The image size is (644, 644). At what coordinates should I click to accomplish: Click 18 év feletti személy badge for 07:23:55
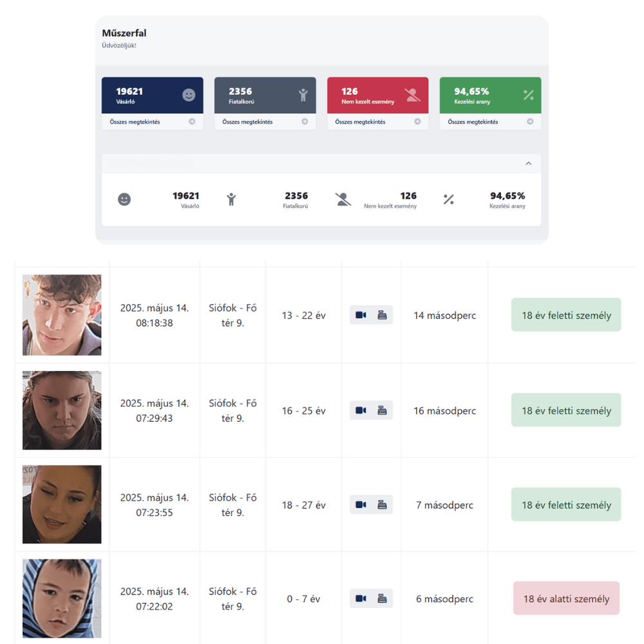click(x=566, y=504)
